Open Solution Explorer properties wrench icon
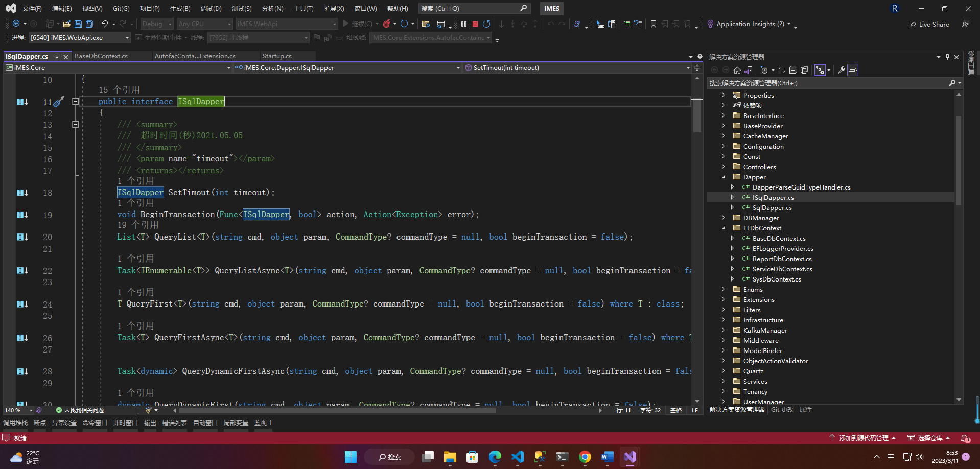 point(841,70)
